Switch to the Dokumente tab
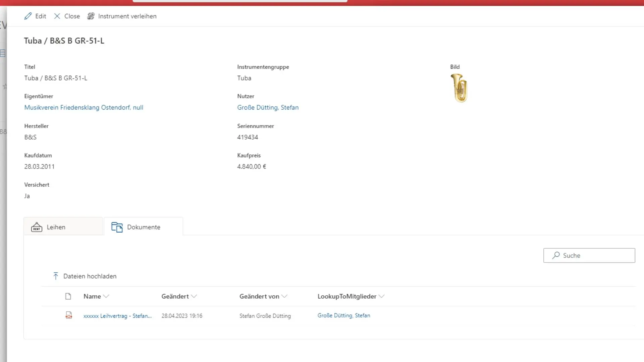This screenshot has width=644, height=362. [x=143, y=227]
